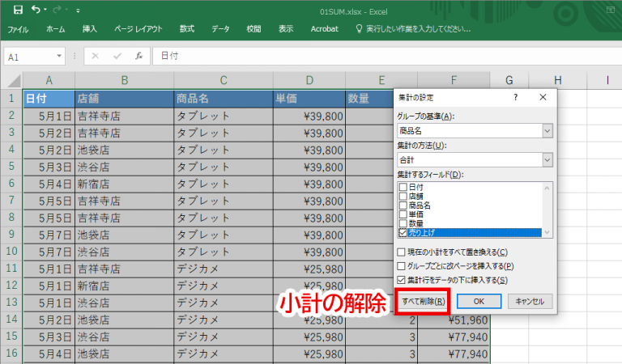Click 5月3日 cell in row 5
This screenshot has width=622, height=364.
tap(49, 167)
